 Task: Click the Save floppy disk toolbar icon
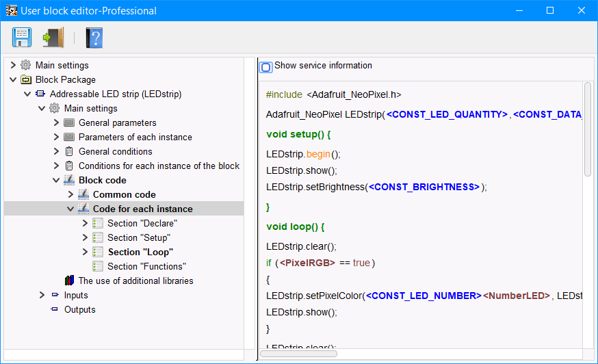pos(22,37)
